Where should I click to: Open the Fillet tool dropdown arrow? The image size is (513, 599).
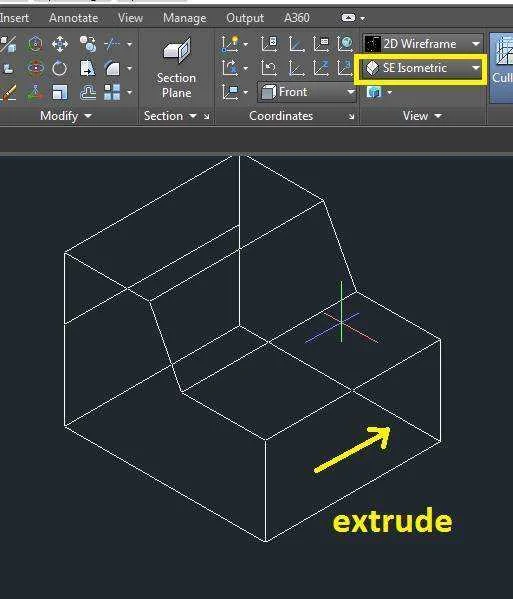pyautogui.click(x=129, y=68)
